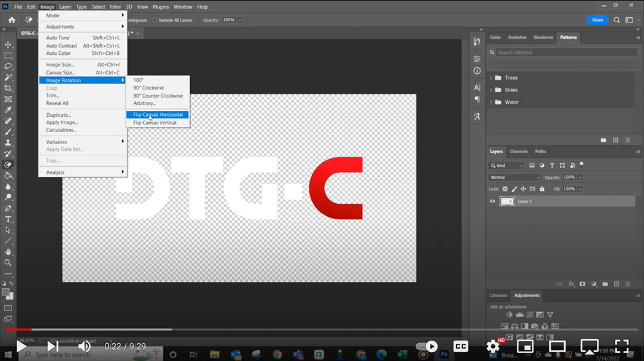Select the Horizontal Type tool

tap(8, 219)
